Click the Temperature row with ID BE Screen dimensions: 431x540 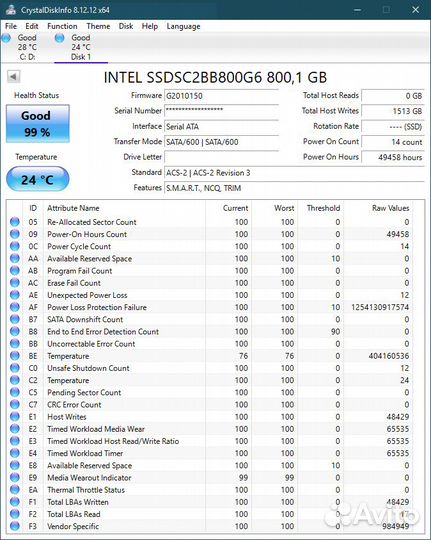click(x=210, y=356)
